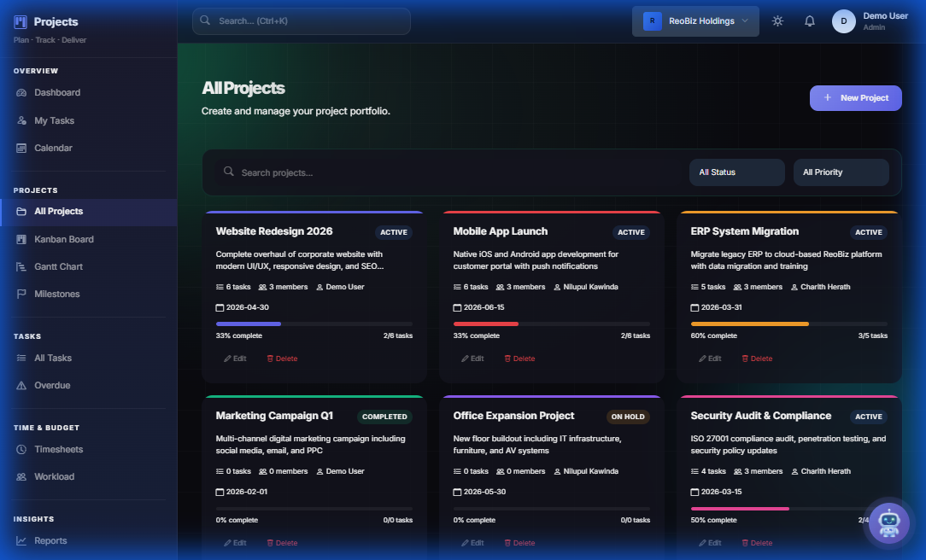Open the All Status filter dropdown
Image resolution: width=926 pixels, height=560 pixels.
[736, 172]
